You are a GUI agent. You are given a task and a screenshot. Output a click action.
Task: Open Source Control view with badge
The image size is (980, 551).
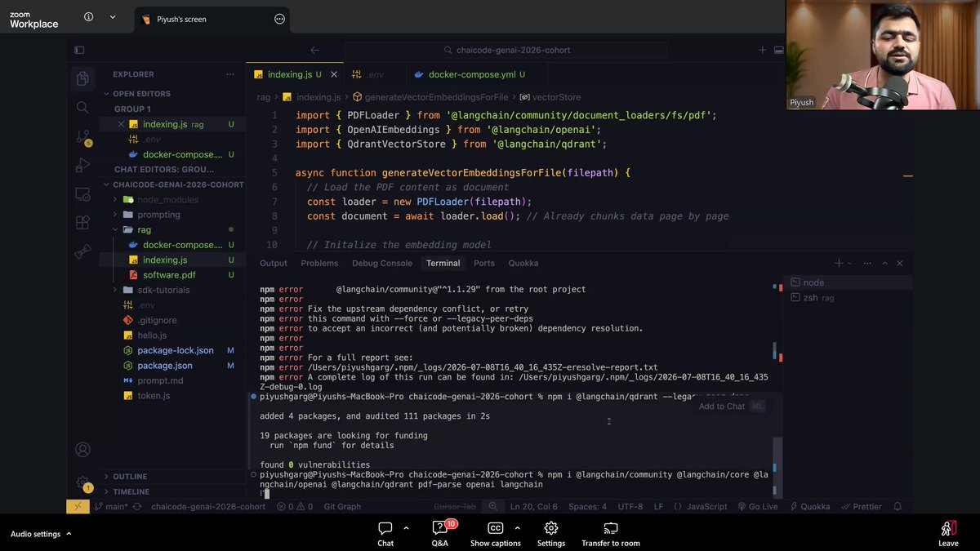82,136
